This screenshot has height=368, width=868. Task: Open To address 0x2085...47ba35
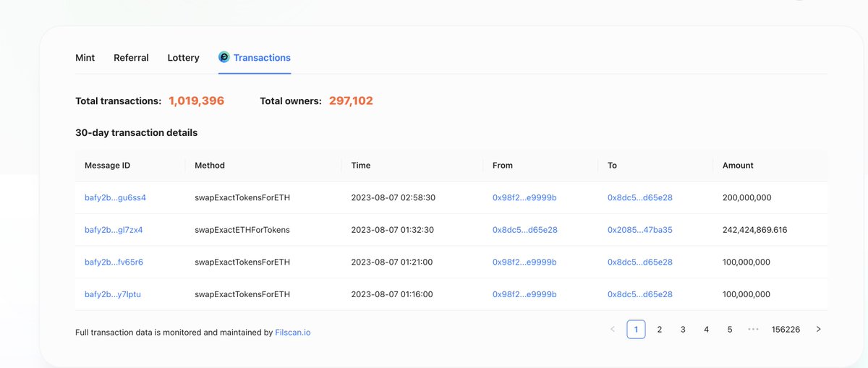pyautogui.click(x=640, y=230)
